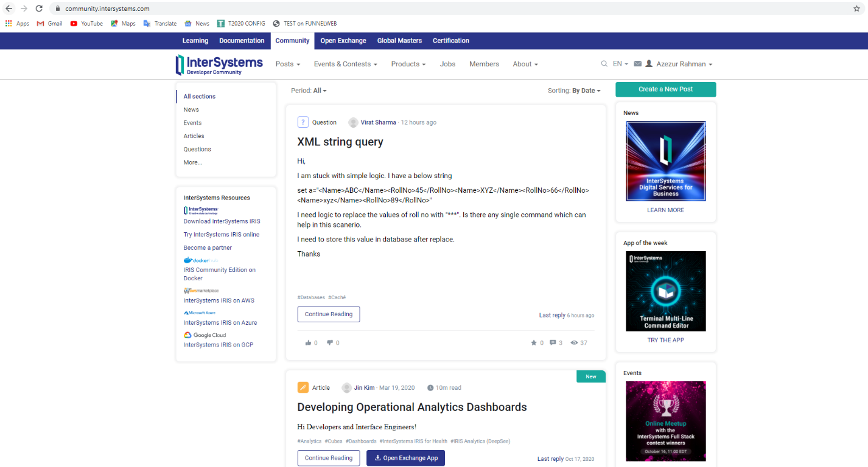The width and height of the screenshot is (868, 467).
Task: Click the Online Meetup event image
Action: click(x=665, y=421)
